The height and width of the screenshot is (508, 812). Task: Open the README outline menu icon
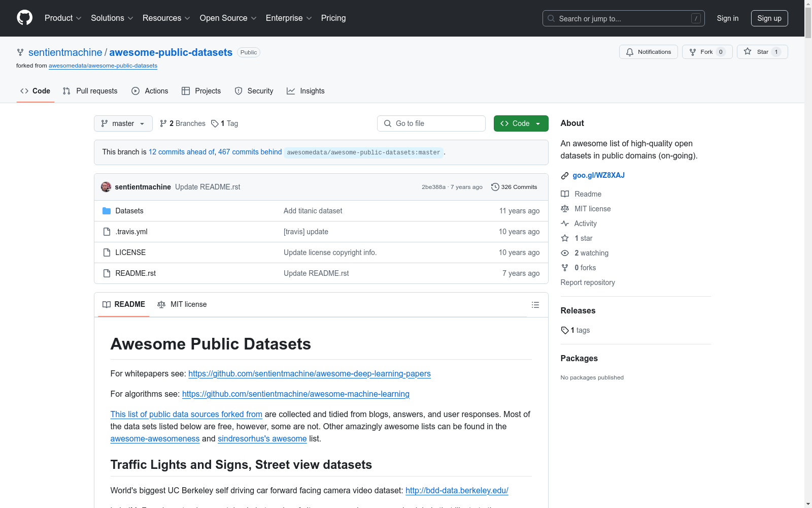point(535,305)
